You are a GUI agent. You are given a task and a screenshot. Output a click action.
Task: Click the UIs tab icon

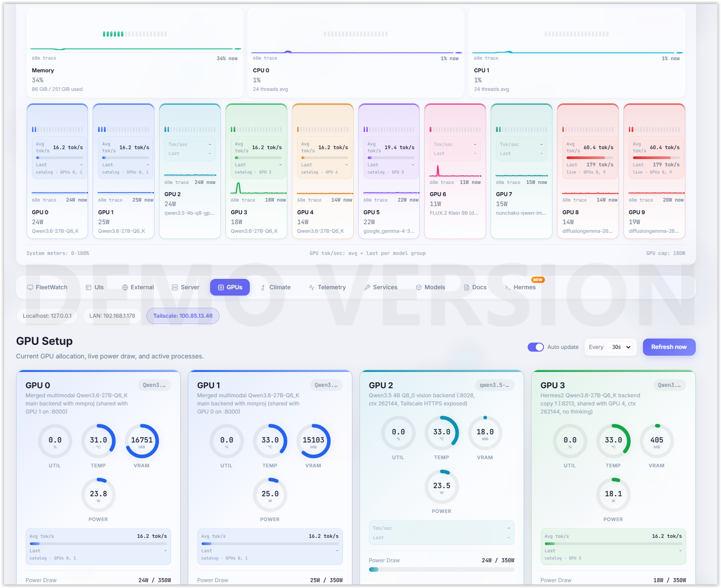click(x=89, y=287)
